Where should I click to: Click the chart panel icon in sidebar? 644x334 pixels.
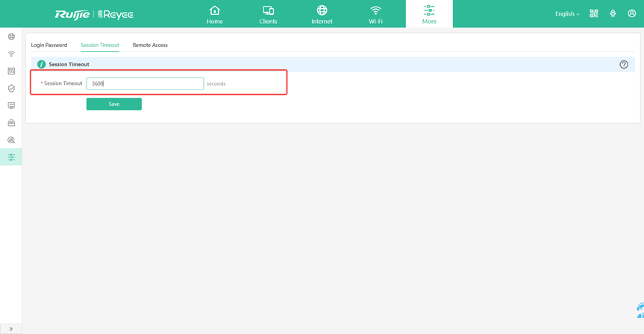[x=11, y=71]
